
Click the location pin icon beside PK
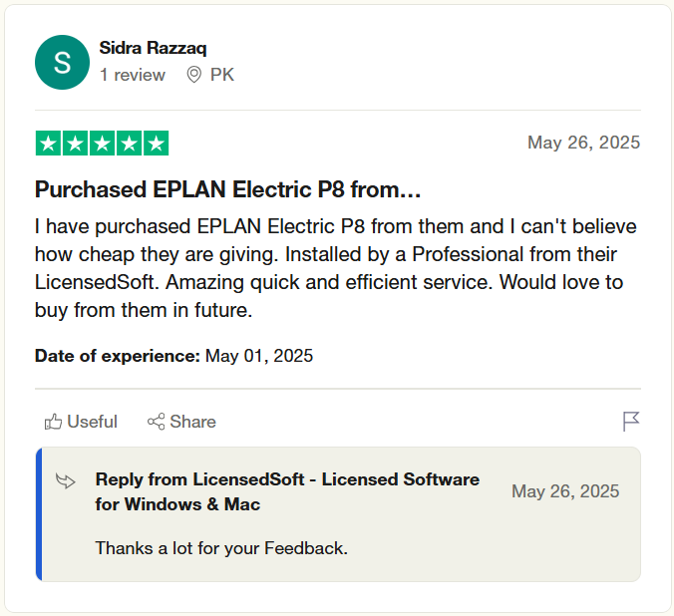193,75
